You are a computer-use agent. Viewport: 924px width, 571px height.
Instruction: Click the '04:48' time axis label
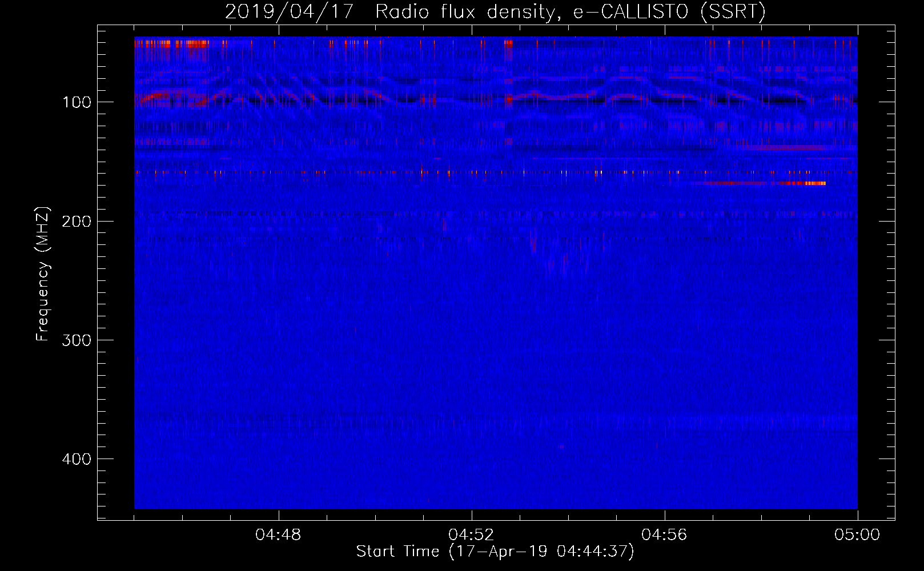pos(278,535)
